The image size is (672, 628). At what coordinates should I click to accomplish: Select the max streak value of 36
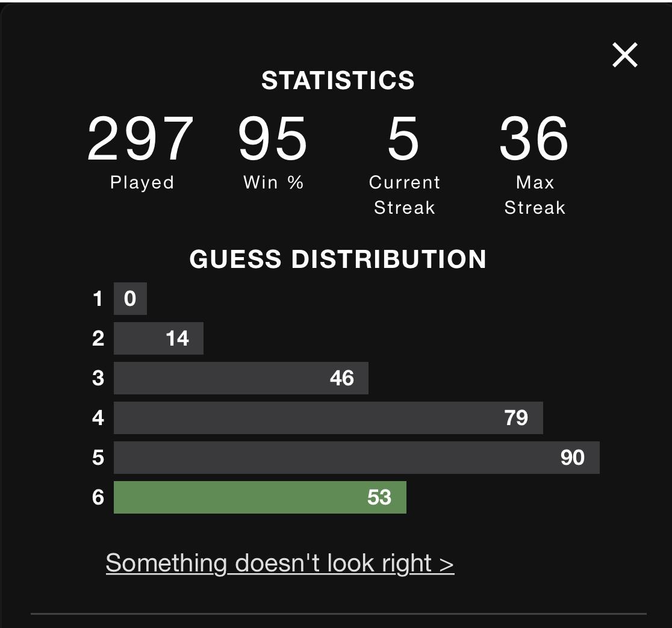pos(534,140)
